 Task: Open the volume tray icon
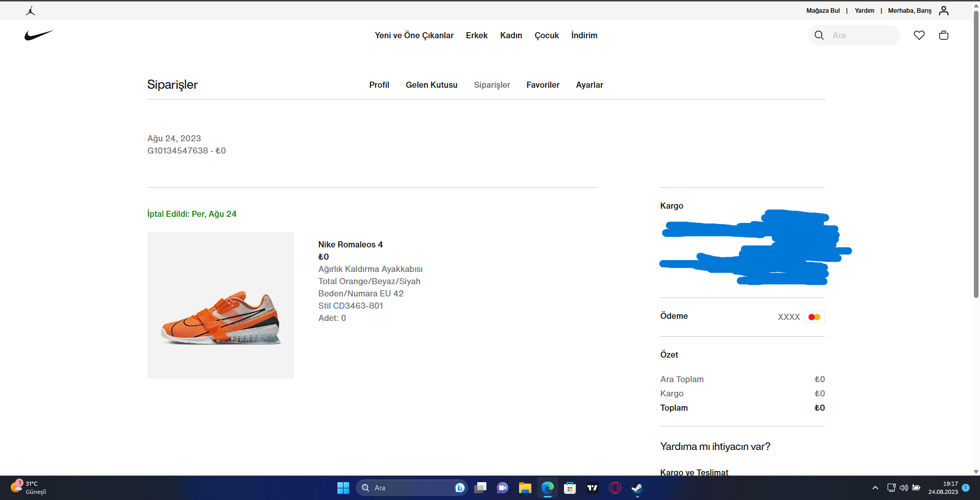(903, 488)
